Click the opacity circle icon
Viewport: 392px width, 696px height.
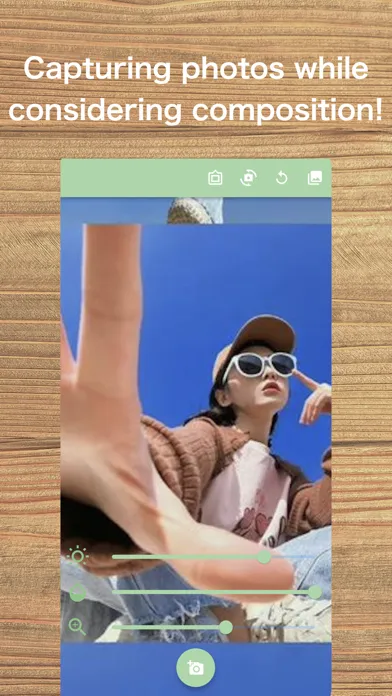78,592
